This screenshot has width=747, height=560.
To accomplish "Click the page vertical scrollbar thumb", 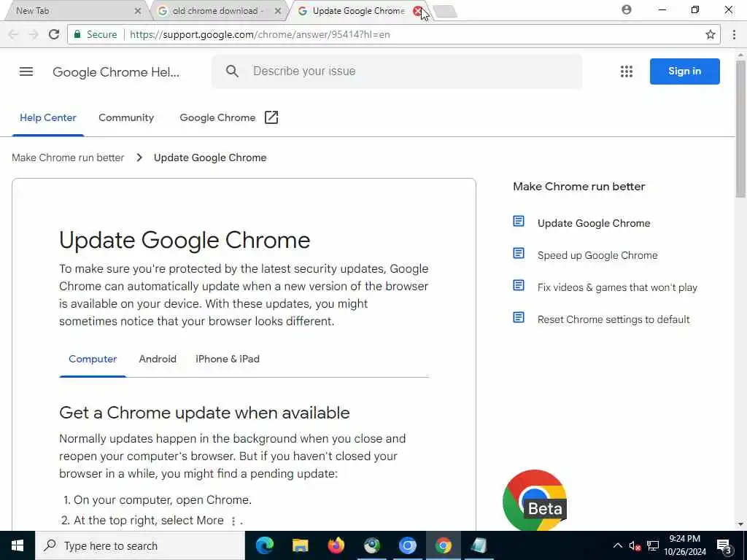I will 741,128.
